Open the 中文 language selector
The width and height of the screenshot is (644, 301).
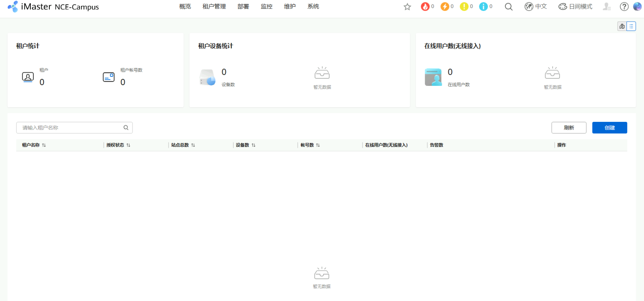(536, 7)
